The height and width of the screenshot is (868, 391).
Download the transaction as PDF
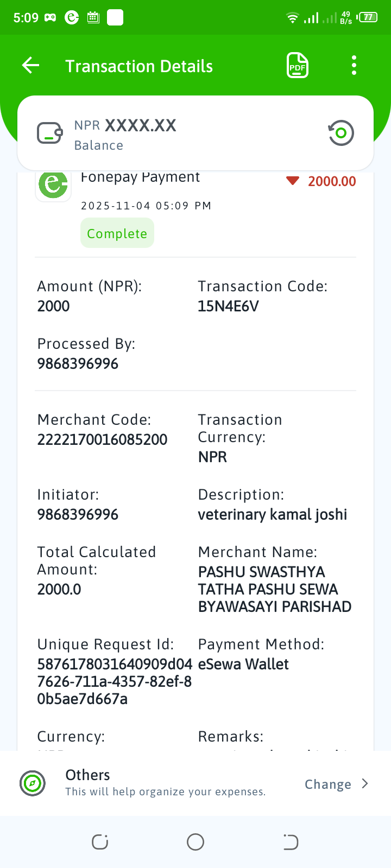pyautogui.click(x=298, y=66)
